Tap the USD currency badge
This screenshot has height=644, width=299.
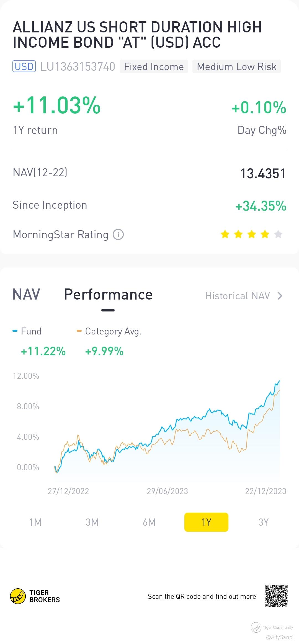24,67
